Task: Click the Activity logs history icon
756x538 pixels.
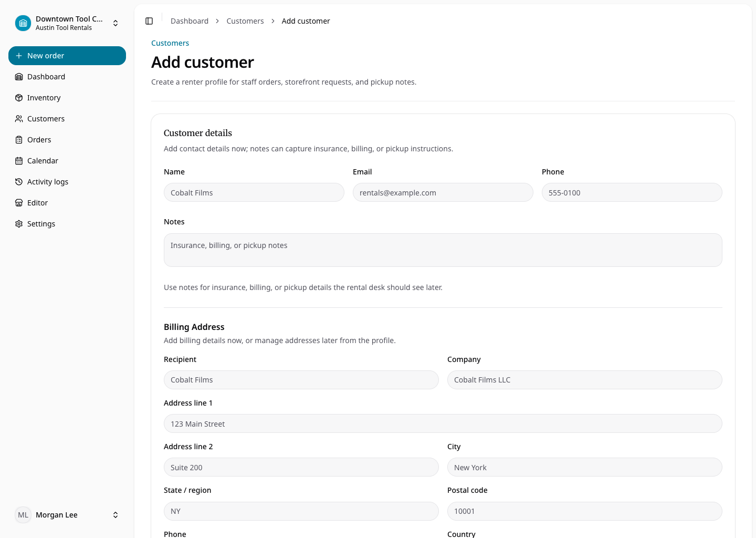Action: pos(19,182)
